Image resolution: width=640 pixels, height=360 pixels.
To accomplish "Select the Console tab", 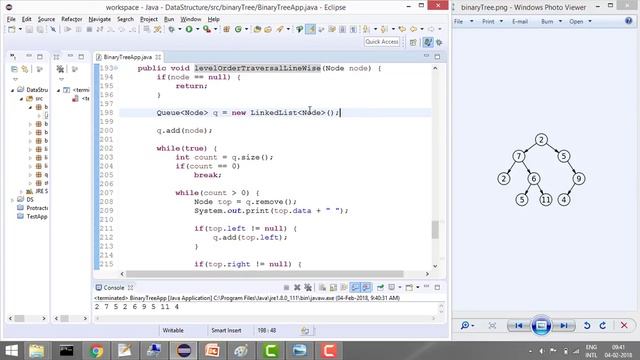I will [x=113, y=287].
